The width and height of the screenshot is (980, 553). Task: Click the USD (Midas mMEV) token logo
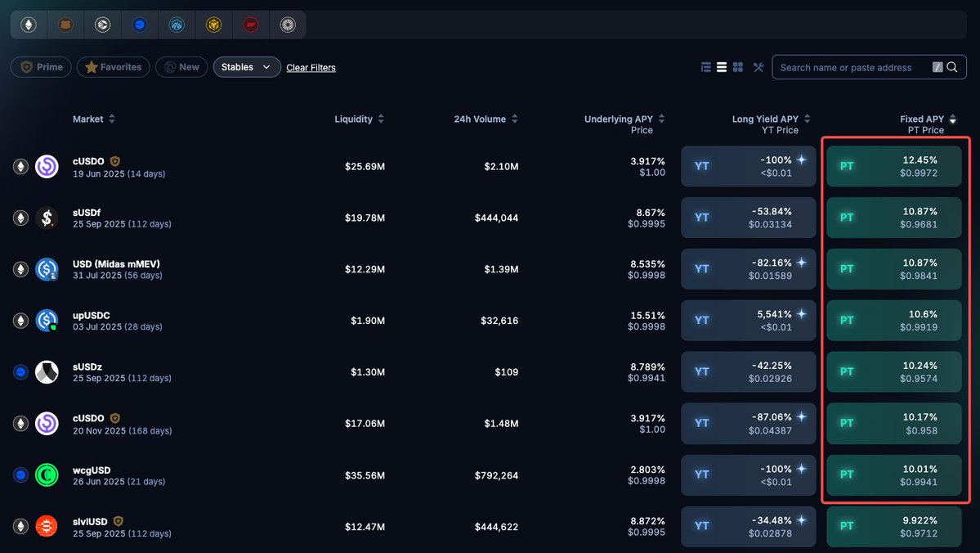tap(47, 269)
